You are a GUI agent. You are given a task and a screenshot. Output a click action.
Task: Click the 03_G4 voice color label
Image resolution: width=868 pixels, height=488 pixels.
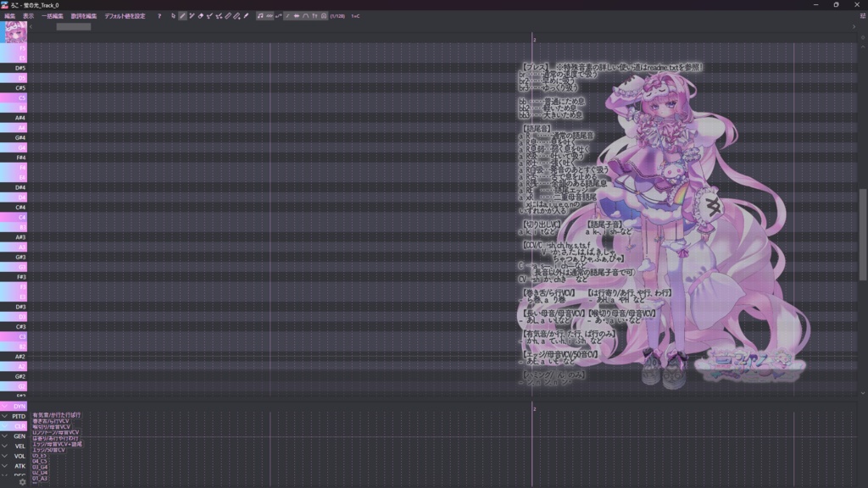click(x=40, y=467)
